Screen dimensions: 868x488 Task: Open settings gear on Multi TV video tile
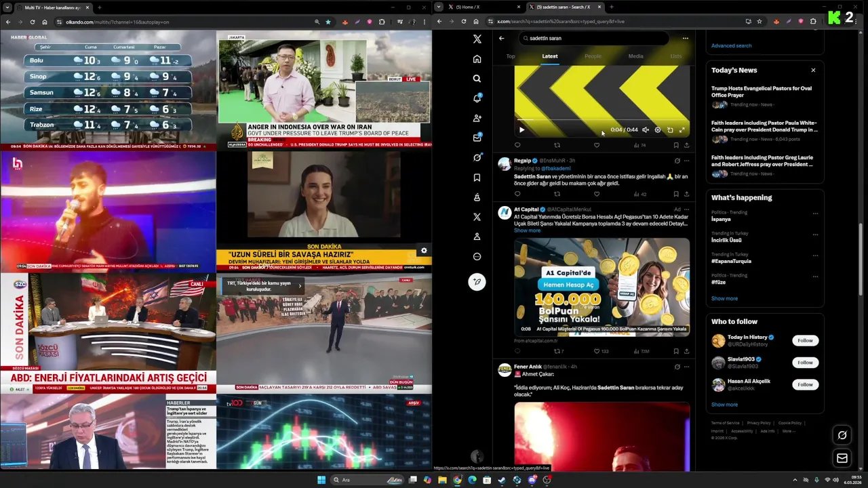424,250
